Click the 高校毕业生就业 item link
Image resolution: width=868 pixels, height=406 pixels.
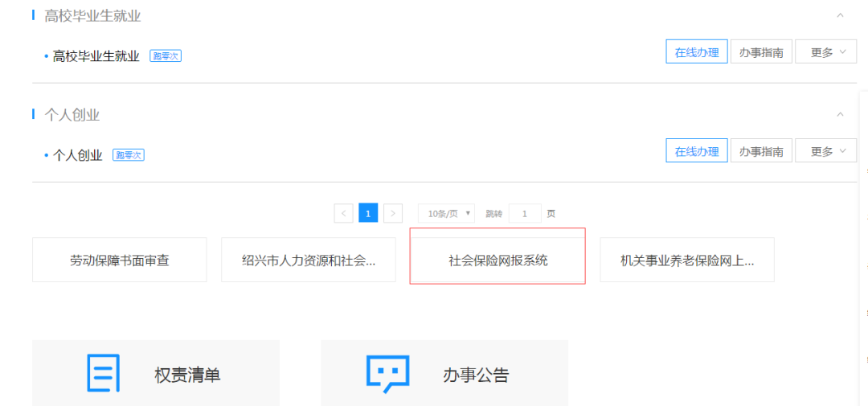[x=96, y=56]
